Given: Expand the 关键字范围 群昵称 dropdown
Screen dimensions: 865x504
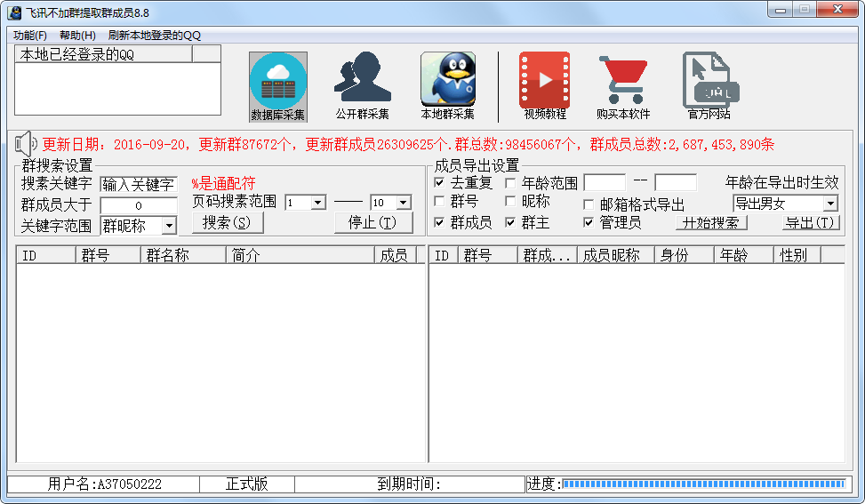Looking at the screenshot, I should [168, 226].
